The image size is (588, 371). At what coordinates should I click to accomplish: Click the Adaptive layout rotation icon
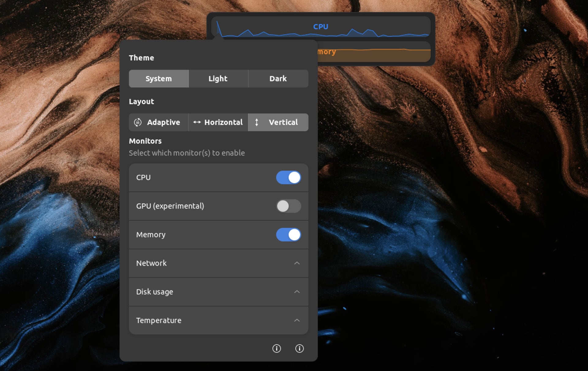click(138, 122)
